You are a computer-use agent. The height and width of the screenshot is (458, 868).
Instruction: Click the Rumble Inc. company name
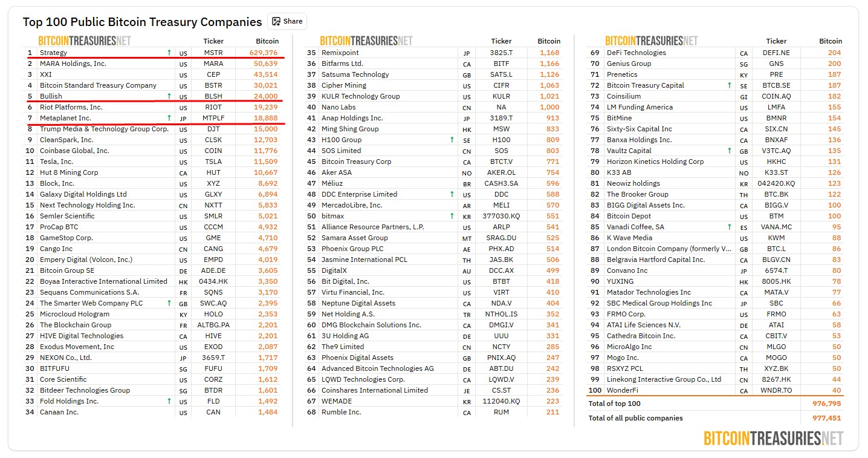coord(341,412)
